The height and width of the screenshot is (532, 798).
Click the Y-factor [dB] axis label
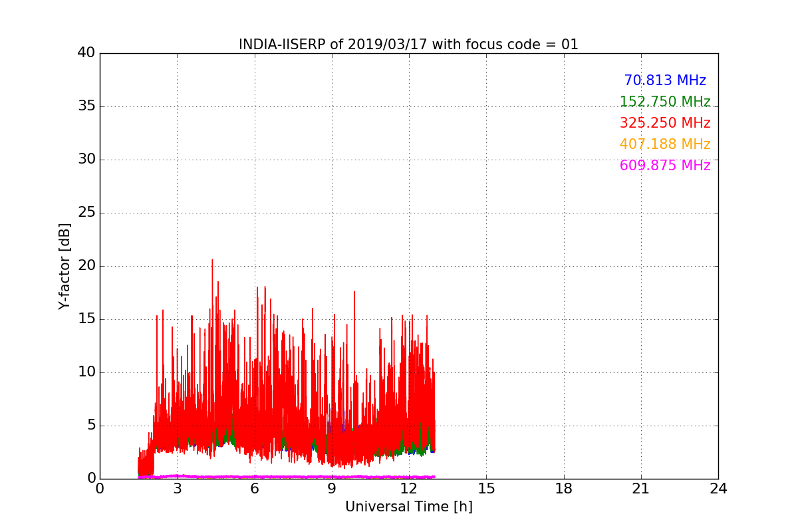click(x=65, y=266)
